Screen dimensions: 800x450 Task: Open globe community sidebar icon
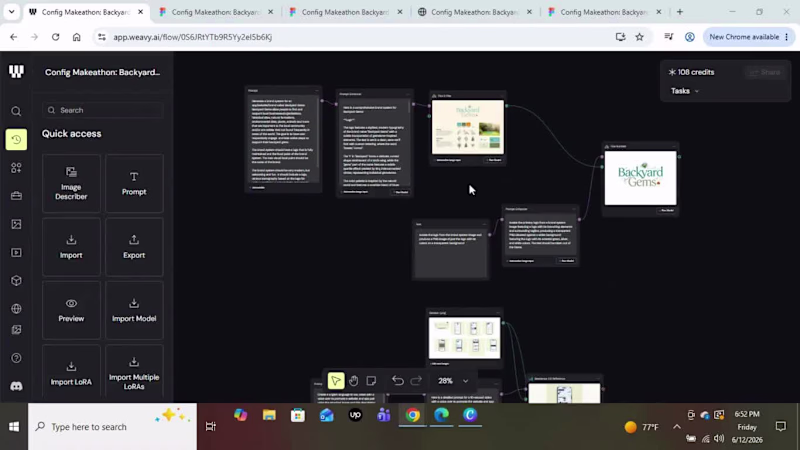[x=16, y=309]
